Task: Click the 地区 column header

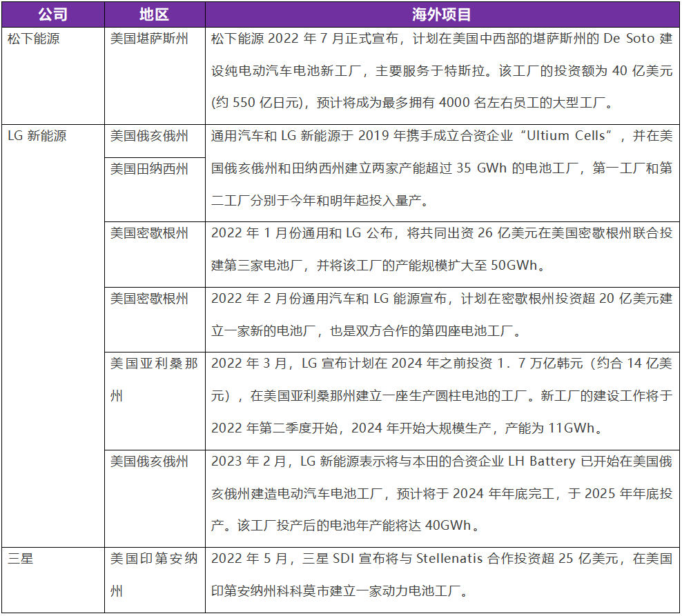Action: click(x=155, y=14)
